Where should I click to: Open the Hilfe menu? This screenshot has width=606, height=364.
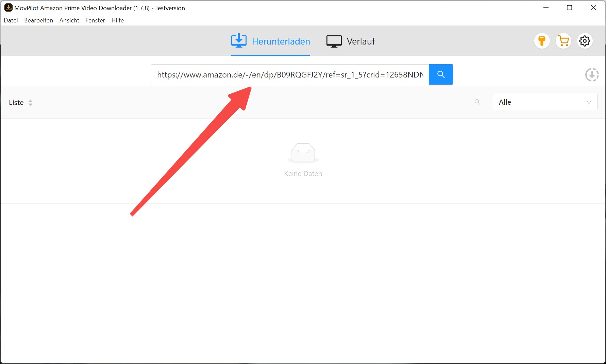(118, 20)
